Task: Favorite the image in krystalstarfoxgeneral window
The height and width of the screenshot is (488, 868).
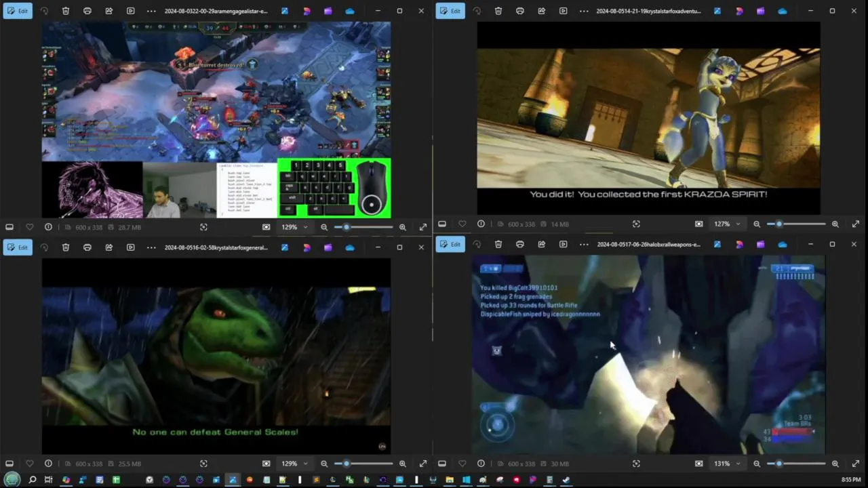Action: (29, 464)
